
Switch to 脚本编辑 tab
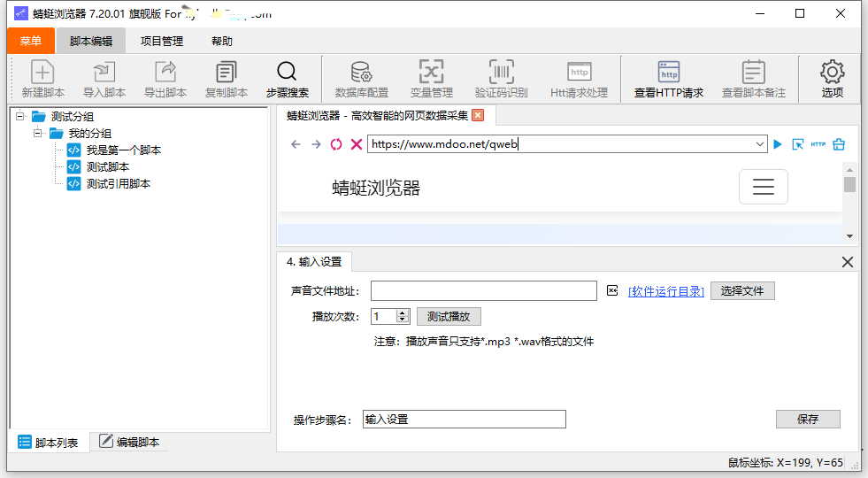click(91, 41)
